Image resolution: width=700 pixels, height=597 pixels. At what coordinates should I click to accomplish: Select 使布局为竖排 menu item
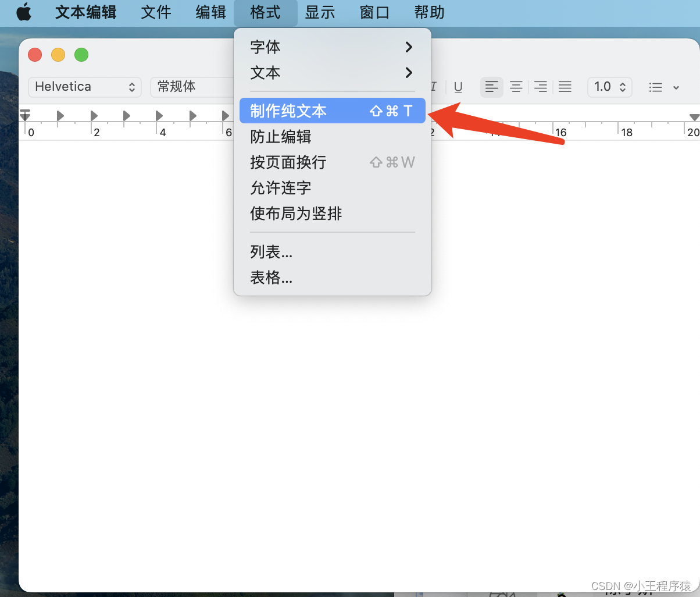point(332,214)
